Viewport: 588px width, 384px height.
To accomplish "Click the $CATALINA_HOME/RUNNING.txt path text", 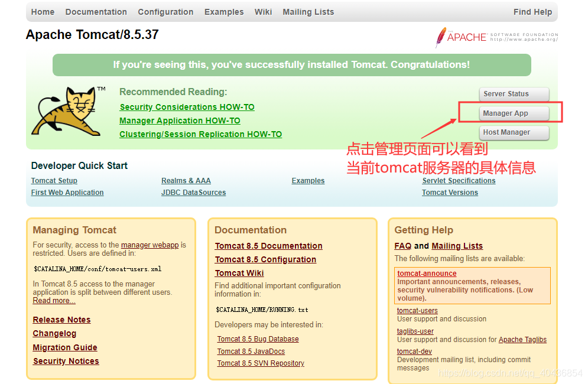I will tap(262, 310).
